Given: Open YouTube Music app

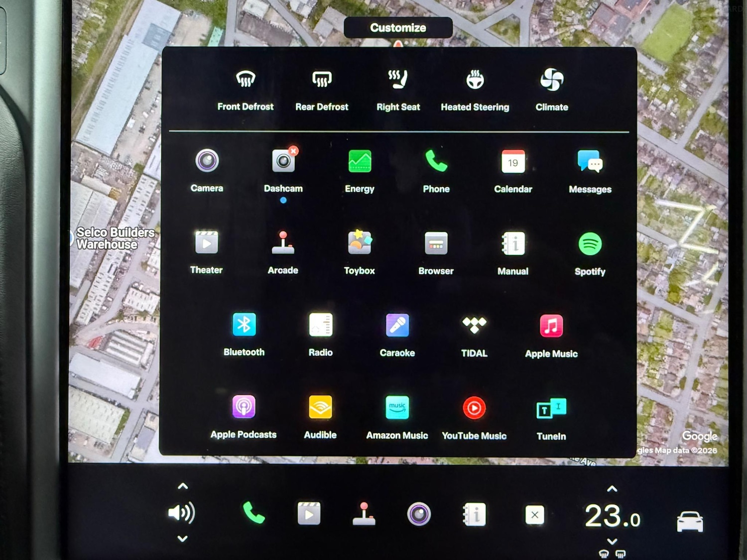Looking at the screenshot, I should pyautogui.click(x=474, y=408).
